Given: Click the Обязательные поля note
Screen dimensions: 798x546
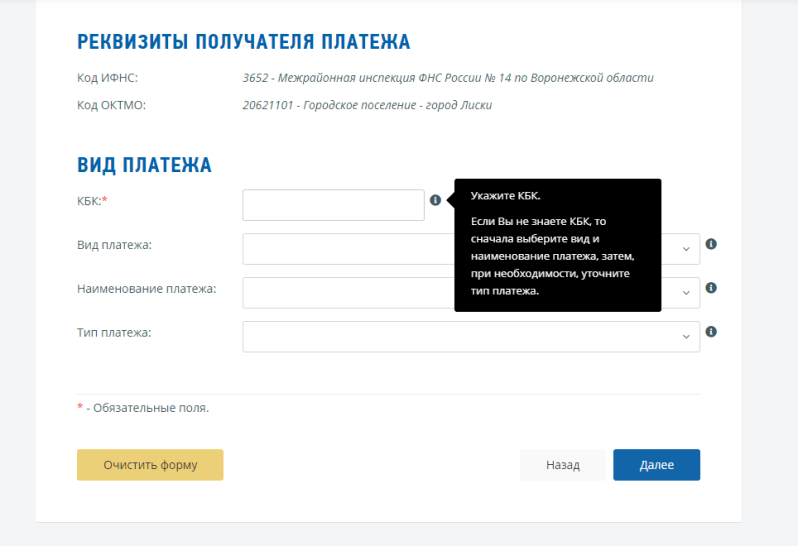Looking at the screenshot, I should (x=143, y=408).
